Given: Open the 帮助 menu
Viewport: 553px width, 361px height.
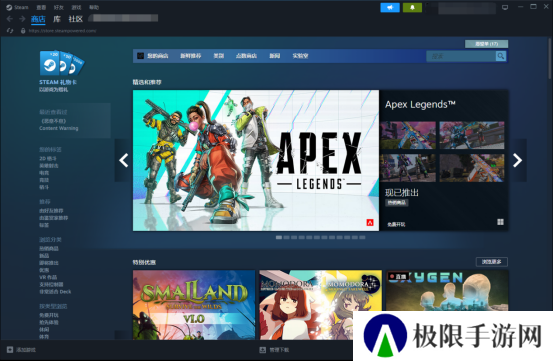Looking at the screenshot, I should 94,7.
